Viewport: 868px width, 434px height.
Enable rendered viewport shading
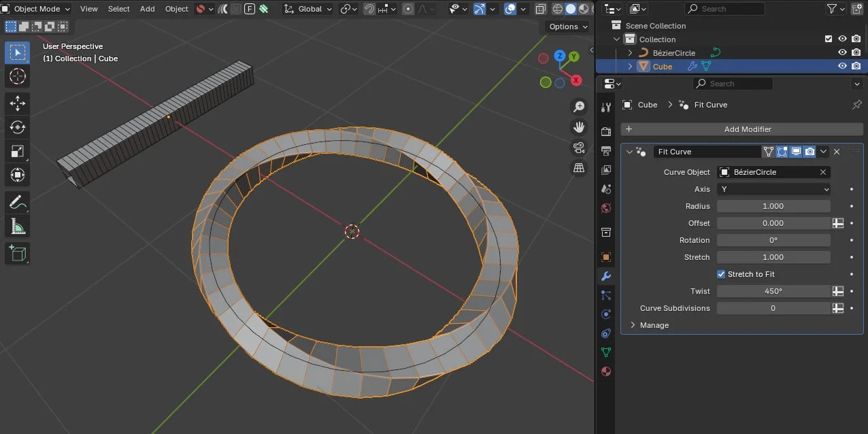(585, 8)
